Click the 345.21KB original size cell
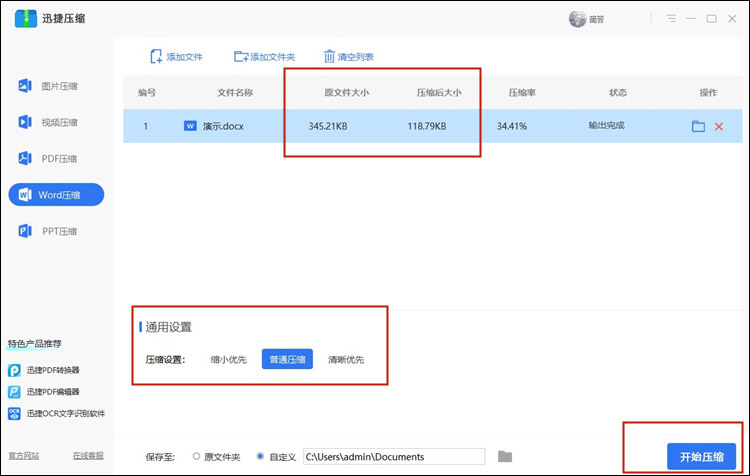 (x=328, y=126)
